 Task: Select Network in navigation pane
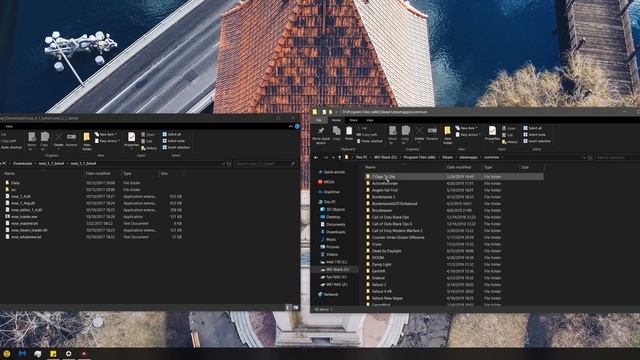[328, 294]
